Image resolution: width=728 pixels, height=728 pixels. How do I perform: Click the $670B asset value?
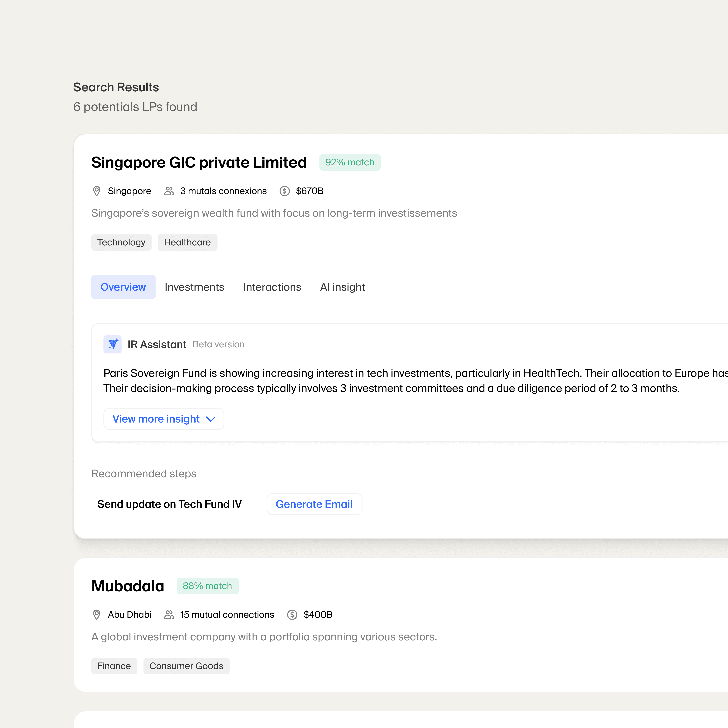(310, 191)
